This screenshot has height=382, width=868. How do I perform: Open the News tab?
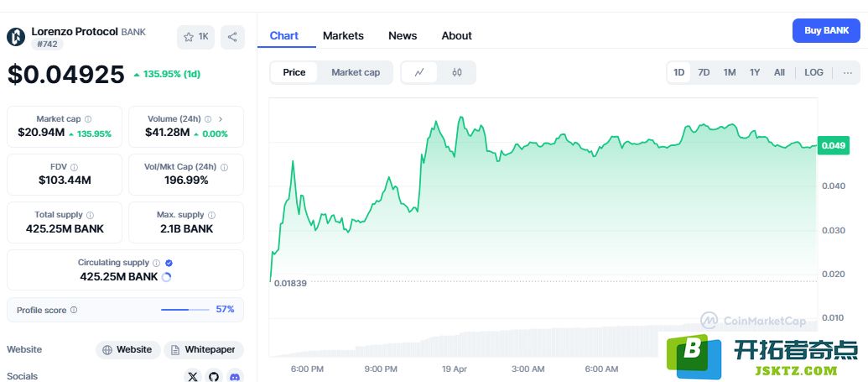point(403,36)
